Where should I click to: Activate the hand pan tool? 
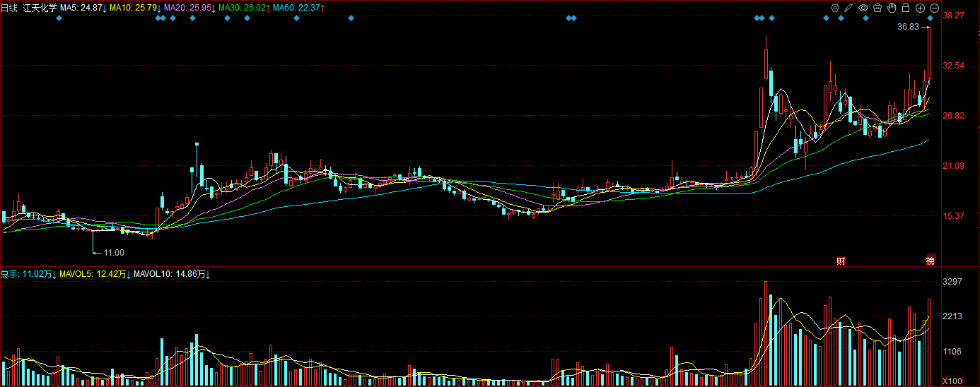pos(892,8)
